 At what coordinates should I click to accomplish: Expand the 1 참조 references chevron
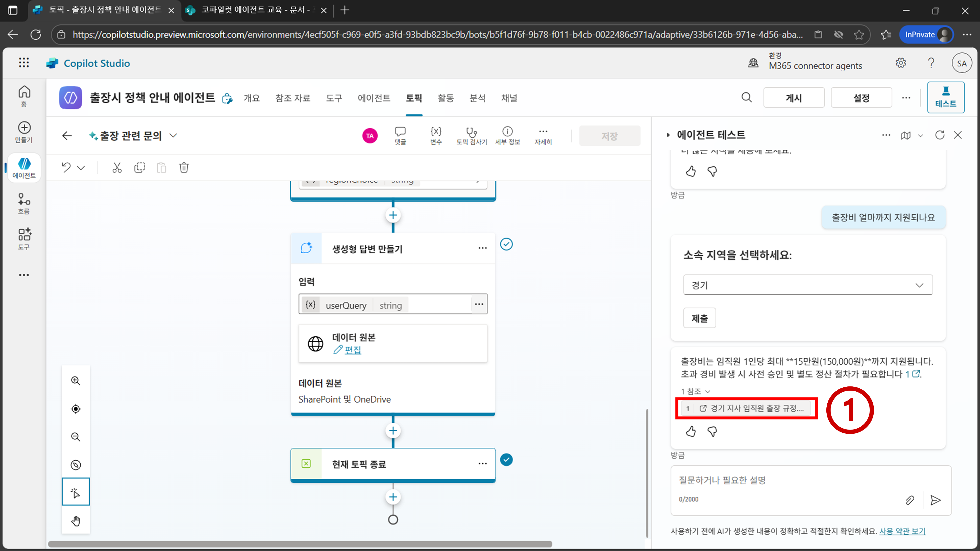[x=708, y=391]
